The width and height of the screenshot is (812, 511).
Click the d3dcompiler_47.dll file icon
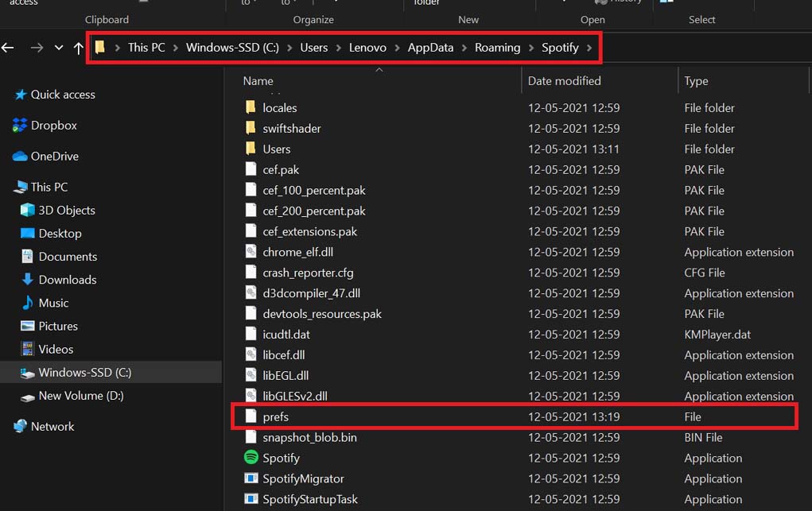(x=251, y=292)
